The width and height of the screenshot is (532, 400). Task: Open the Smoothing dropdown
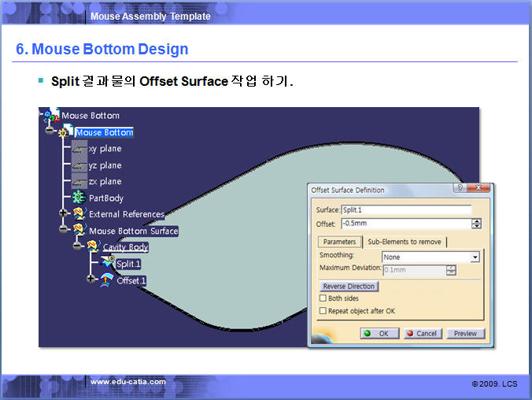click(x=475, y=257)
